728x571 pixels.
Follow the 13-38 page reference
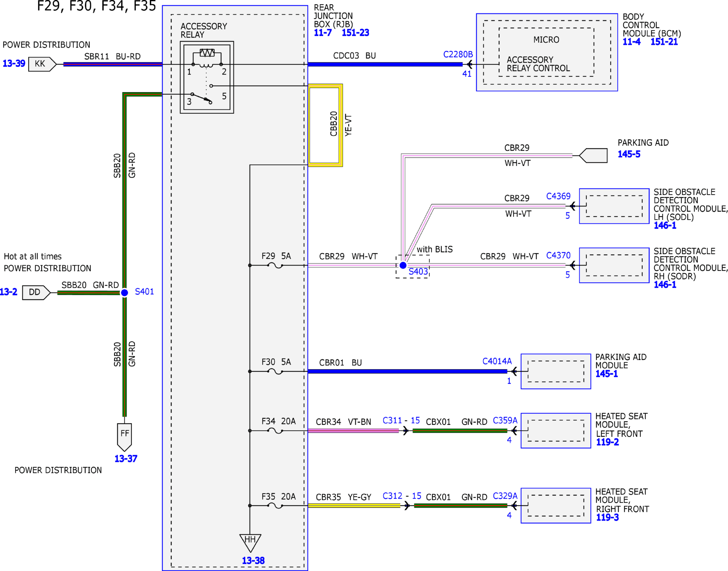tap(253, 560)
